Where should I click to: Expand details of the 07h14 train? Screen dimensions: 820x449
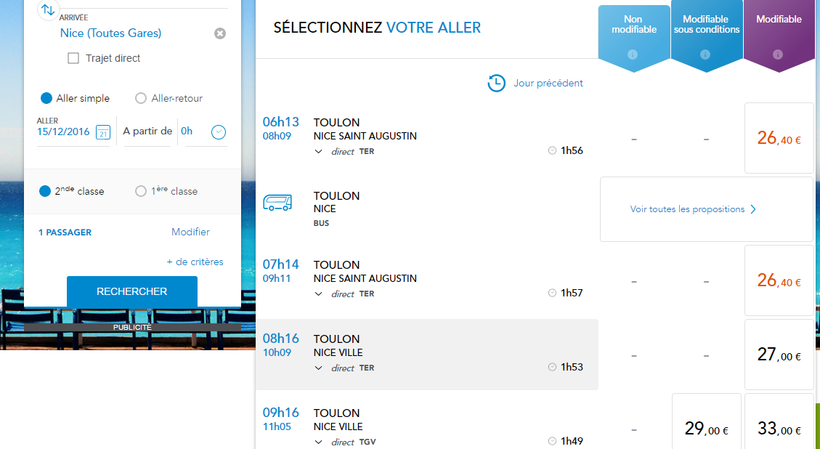click(319, 294)
